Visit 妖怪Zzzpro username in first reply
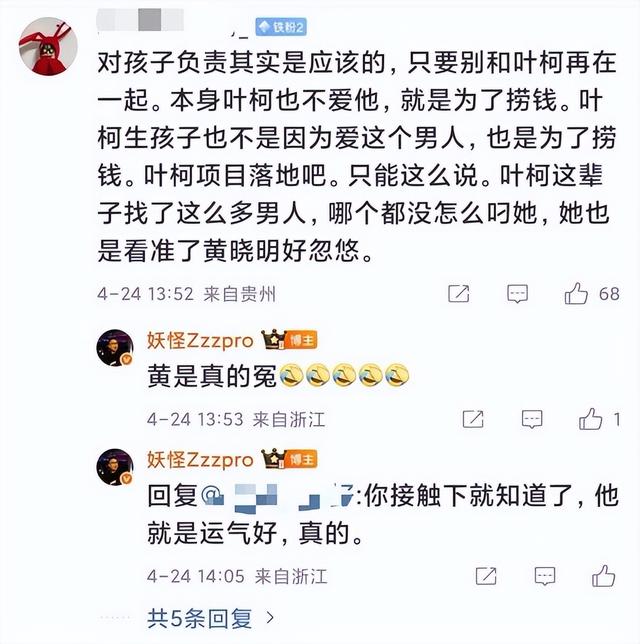This screenshot has width=640, height=644. (200, 341)
